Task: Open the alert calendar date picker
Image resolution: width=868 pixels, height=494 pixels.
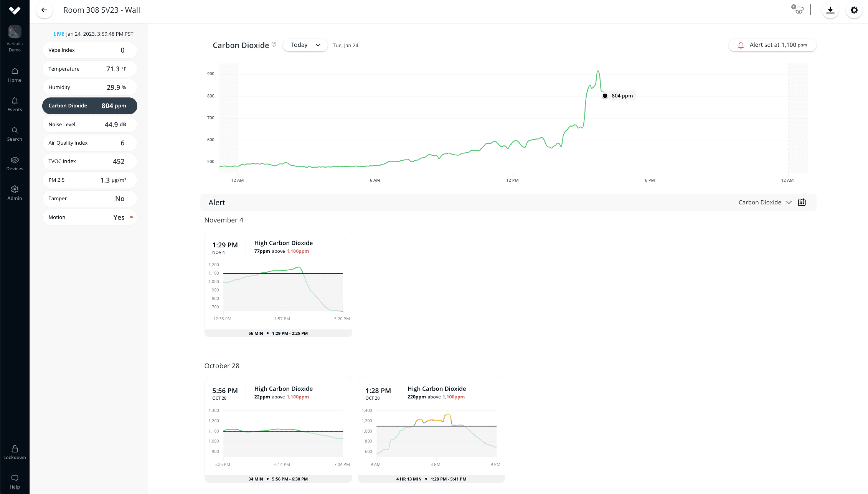Action: click(802, 203)
